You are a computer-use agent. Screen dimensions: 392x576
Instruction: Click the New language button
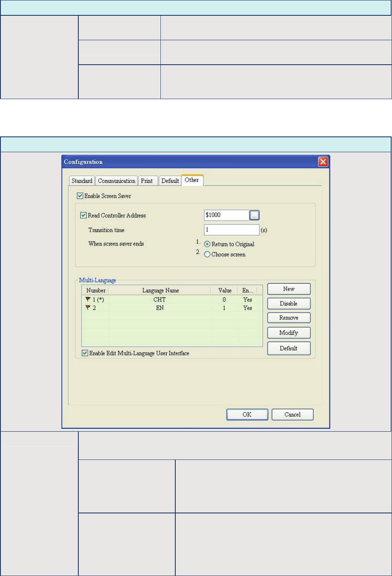point(289,289)
